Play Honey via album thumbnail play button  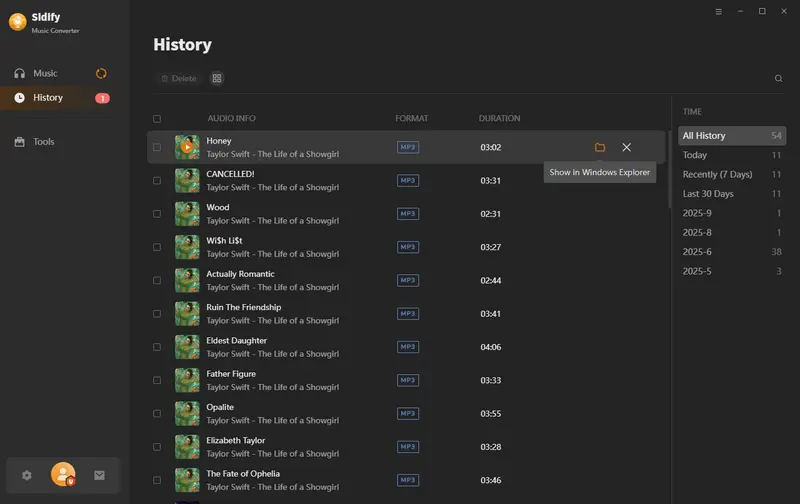click(x=187, y=147)
